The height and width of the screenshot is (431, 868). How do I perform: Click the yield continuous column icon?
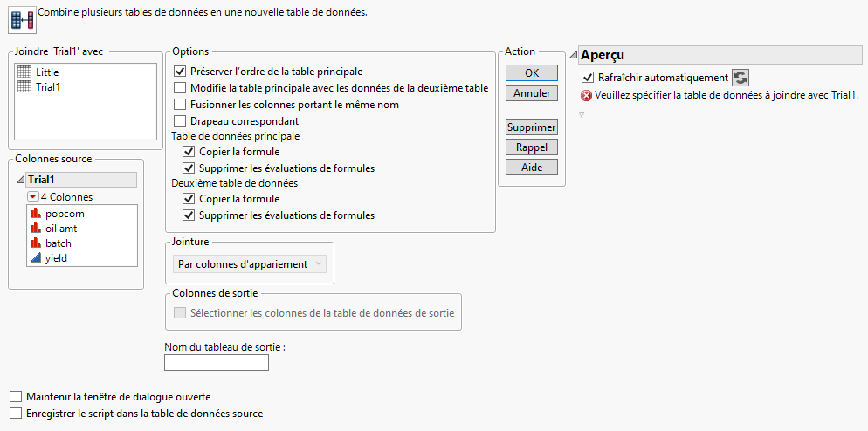tap(36, 258)
